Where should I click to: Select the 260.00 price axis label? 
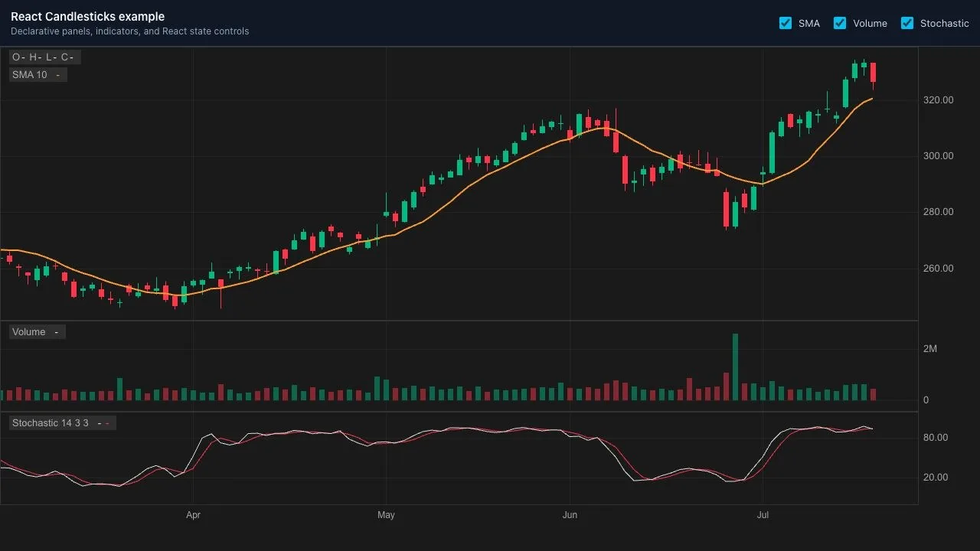(x=939, y=269)
